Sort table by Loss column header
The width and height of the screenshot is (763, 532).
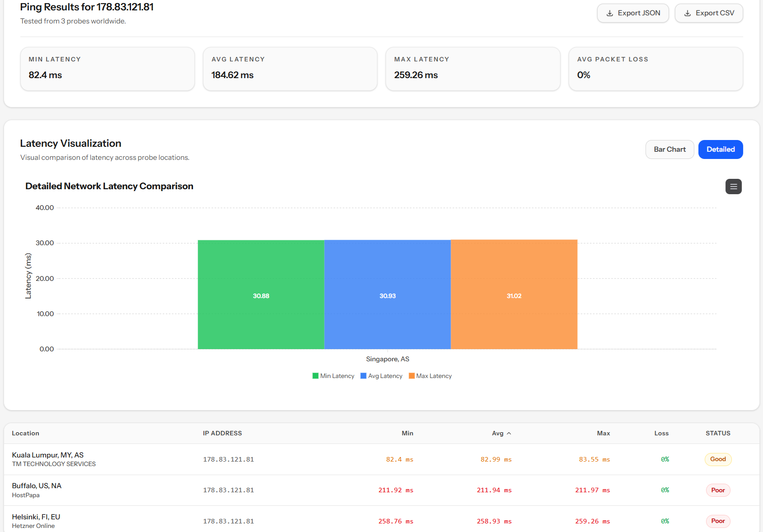point(661,434)
